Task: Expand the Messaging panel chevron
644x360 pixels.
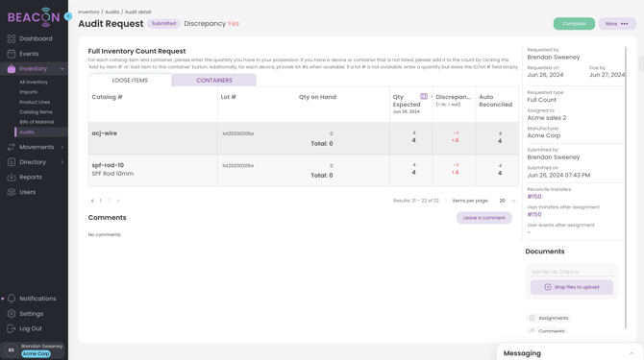Action: pos(632,353)
